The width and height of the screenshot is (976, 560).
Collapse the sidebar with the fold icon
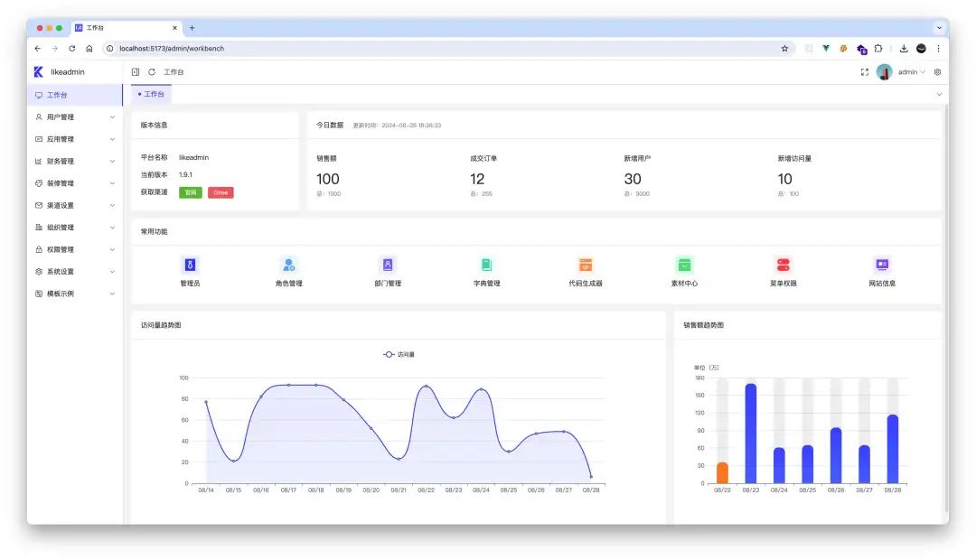coord(136,72)
